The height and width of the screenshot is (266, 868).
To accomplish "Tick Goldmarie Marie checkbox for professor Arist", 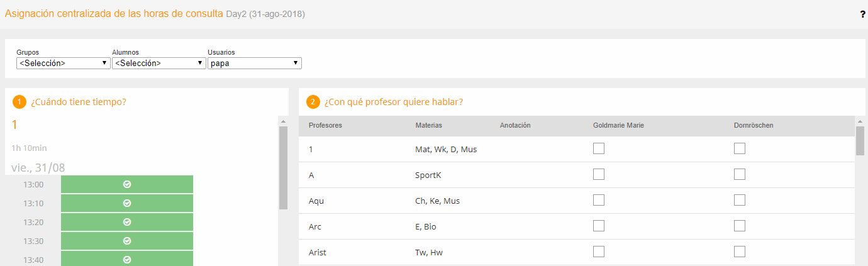I will (599, 252).
